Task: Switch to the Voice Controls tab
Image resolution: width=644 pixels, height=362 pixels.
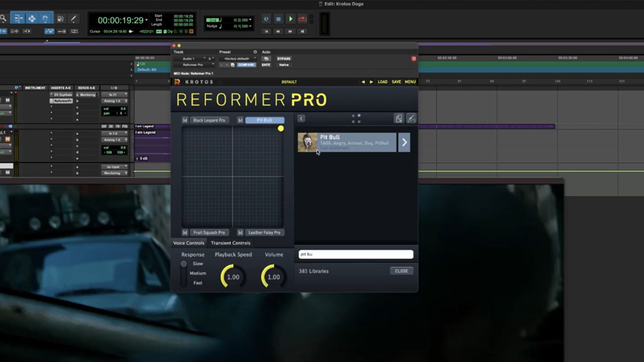Action: click(189, 243)
